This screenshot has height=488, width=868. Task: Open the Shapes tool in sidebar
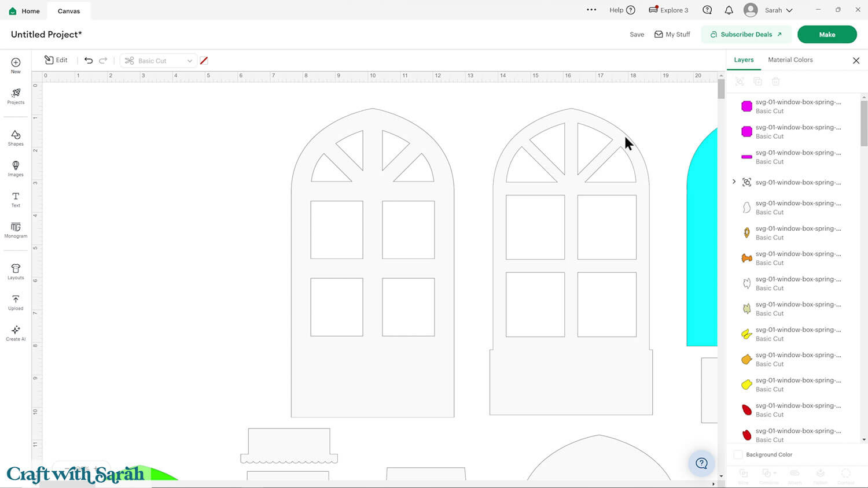point(16,138)
